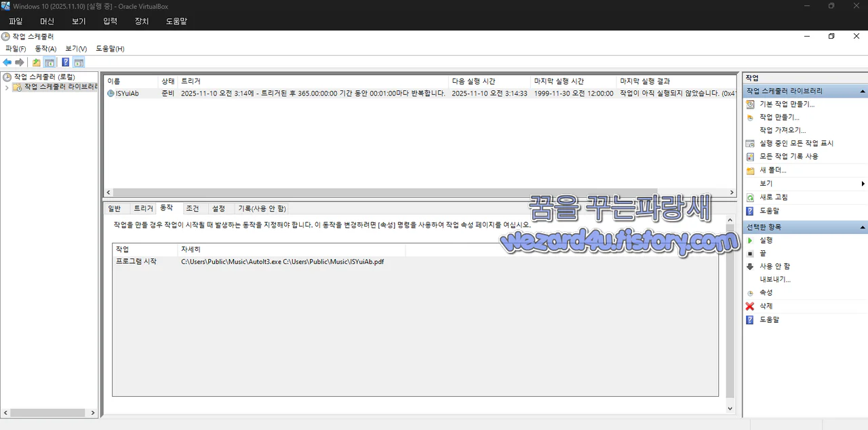Click the 1999-11-30 오전 12:00:00 last-run cell
The height and width of the screenshot is (430, 868).
pos(573,94)
